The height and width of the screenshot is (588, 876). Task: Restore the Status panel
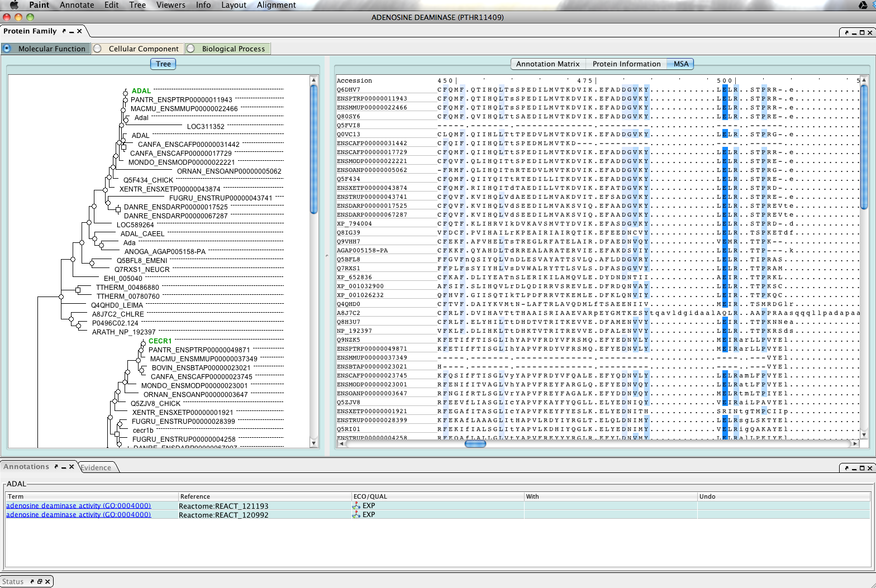point(40,581)
